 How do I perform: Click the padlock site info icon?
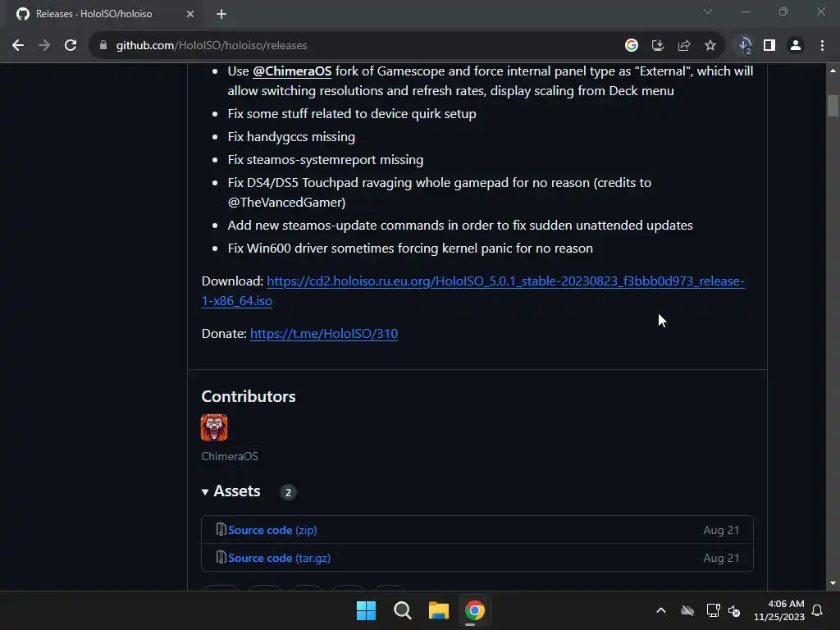click(103, 46)
